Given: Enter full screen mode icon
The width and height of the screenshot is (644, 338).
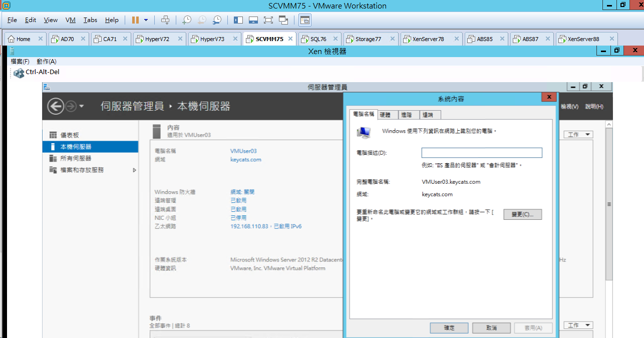Looking at the screenshot, I should click(268, 20).
